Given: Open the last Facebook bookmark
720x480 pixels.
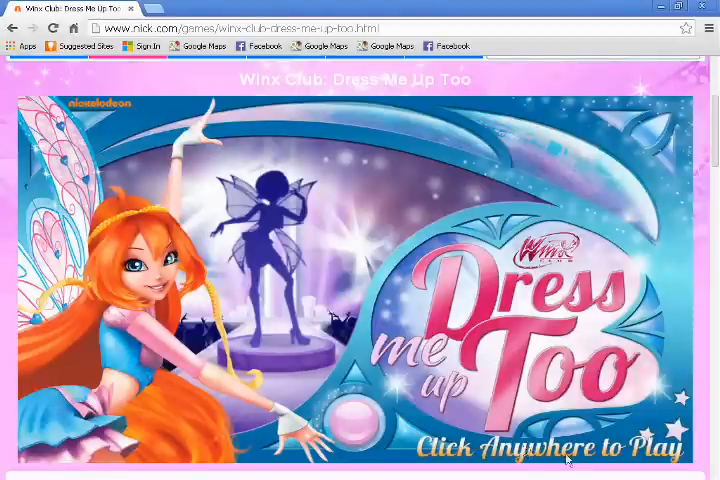Looking at the screenshot, I should (x=447, y=46).
